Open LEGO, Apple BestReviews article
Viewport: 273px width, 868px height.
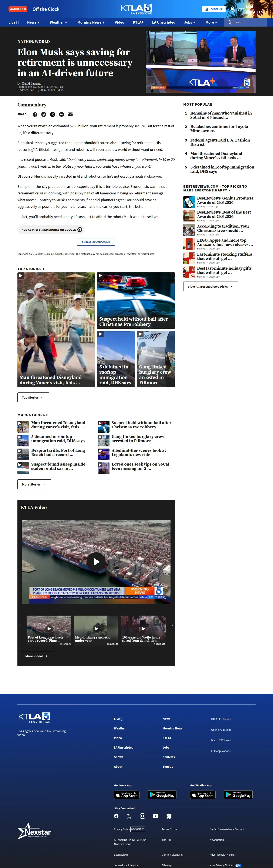[225, 243]
